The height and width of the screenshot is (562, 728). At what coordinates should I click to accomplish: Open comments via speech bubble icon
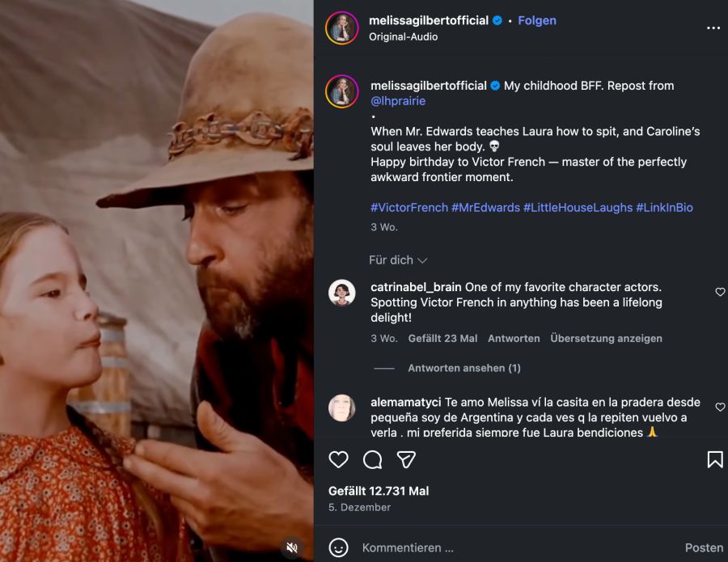coord(373,460)
